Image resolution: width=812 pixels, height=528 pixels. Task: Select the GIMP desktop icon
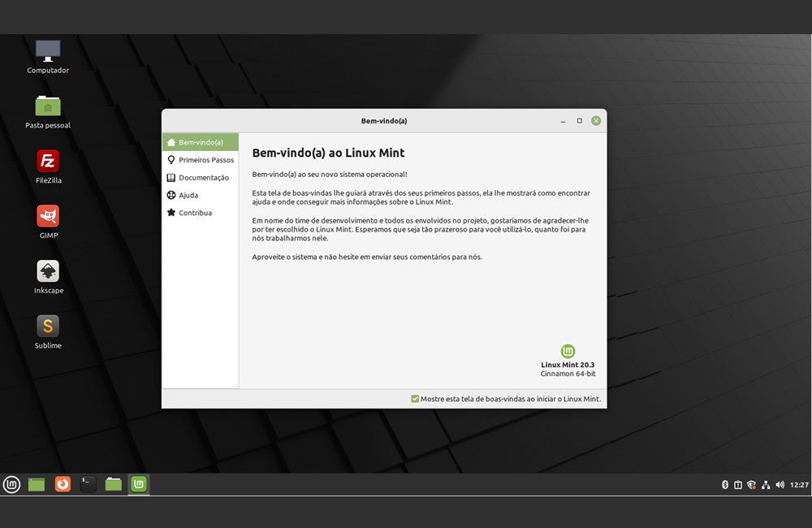click(x=48, y=216)
